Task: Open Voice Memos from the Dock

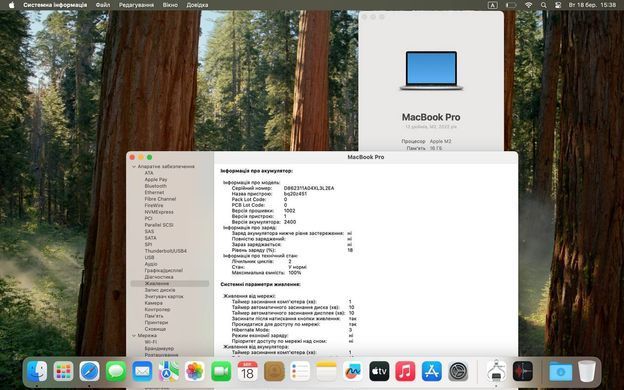Action: click(x=523, y=372)
